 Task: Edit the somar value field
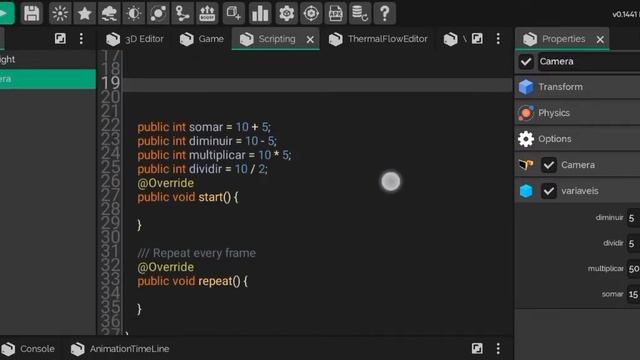633,294
